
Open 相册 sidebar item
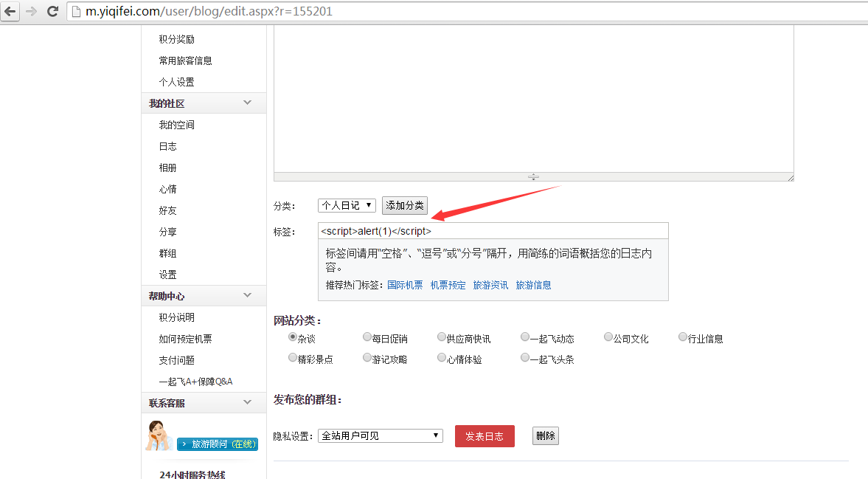pos(167,168)
